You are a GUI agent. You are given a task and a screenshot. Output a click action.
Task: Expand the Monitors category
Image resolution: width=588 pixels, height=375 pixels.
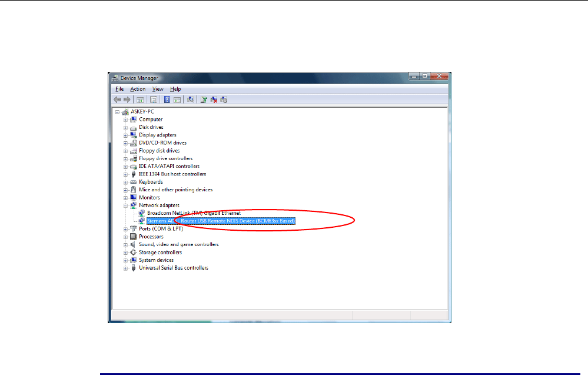coord(125,198)
